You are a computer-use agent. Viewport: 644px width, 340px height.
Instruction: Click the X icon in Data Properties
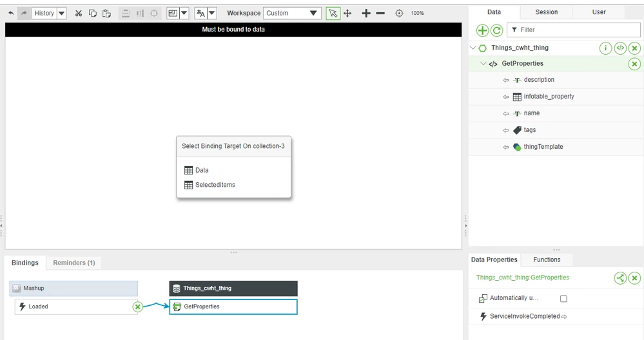pyautogui.click(x=634, y=278)
